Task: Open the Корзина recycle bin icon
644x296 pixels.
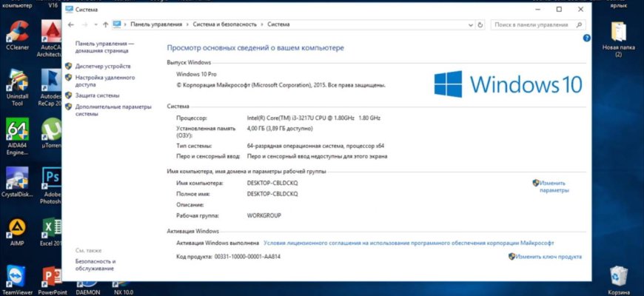Action: [x=618, y=277]
